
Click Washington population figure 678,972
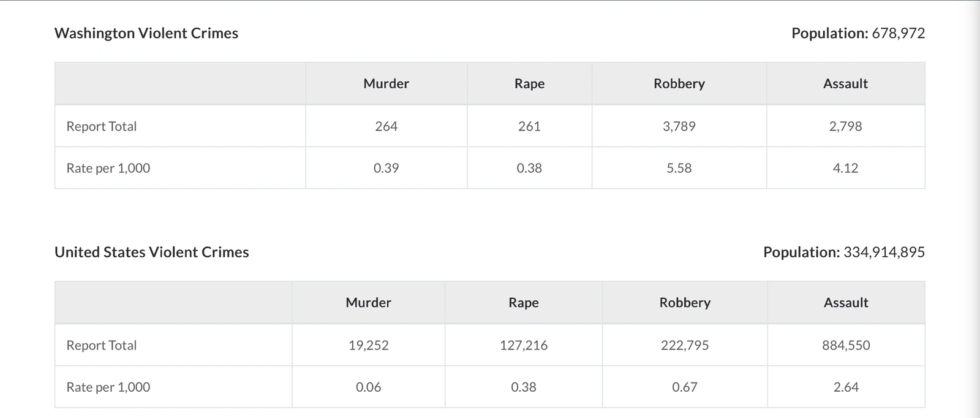tap(898, 33)
